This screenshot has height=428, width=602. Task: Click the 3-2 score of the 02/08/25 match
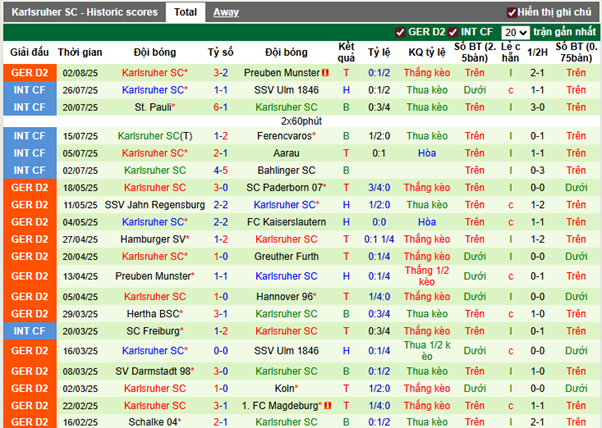click(221, 73)
